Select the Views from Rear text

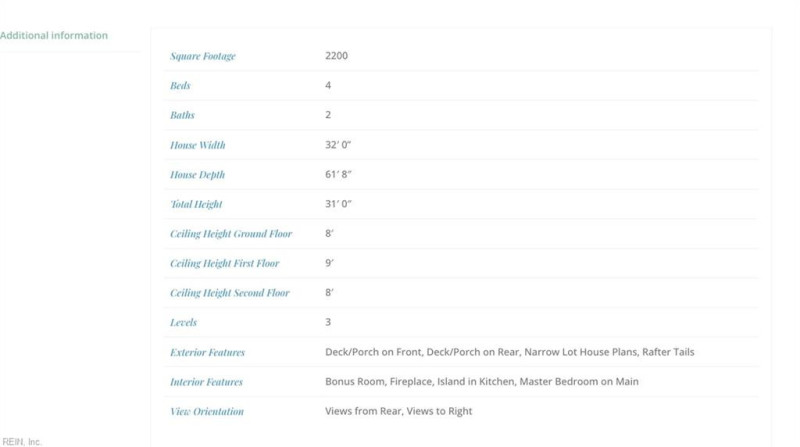(362, 411)
